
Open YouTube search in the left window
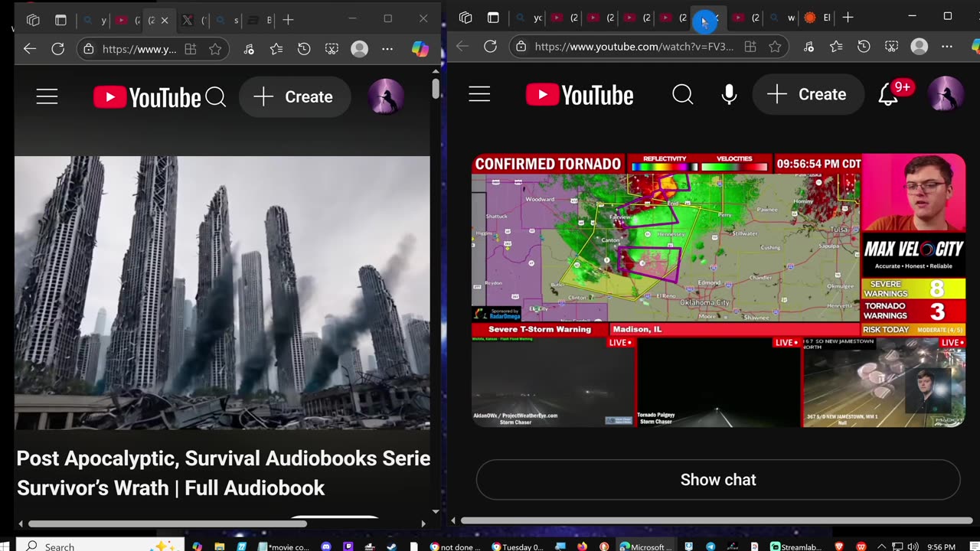tap(216, 97)
